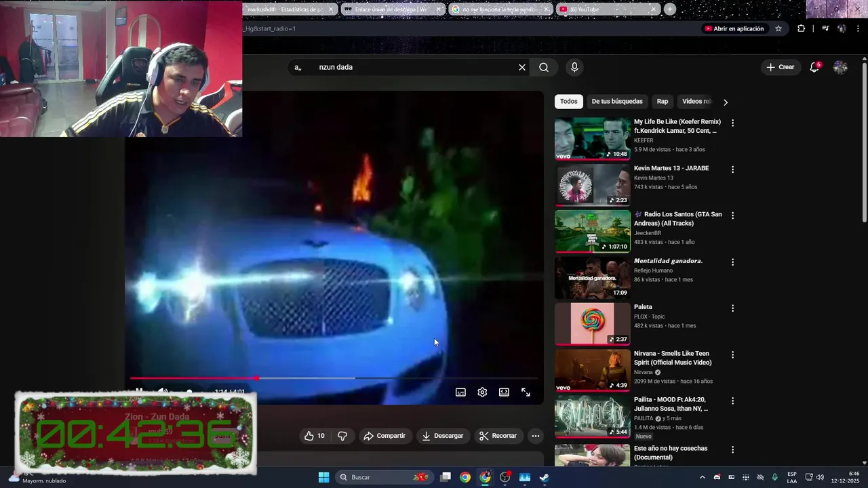
Task: Click the tray microphone icon
Action: point(774,477)
